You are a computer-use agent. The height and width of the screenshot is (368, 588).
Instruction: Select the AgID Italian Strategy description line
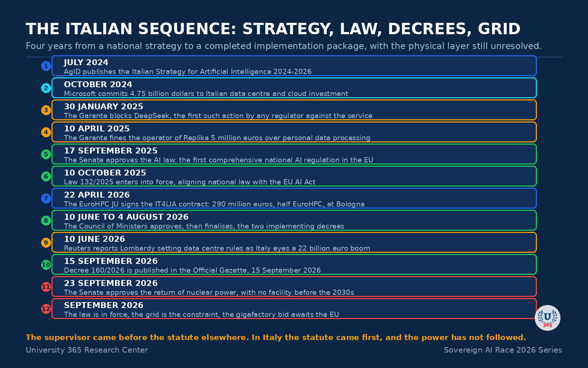188,72
